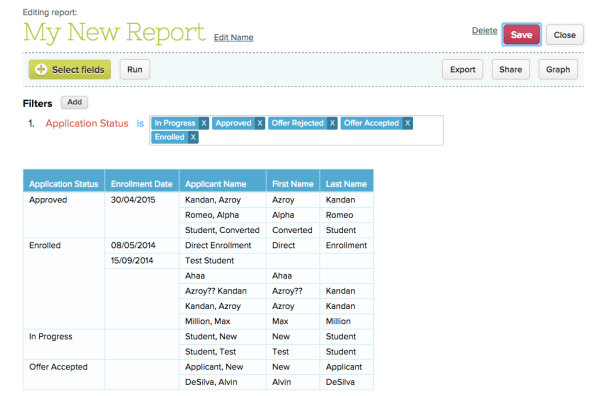
Task: Click the date 08/05/2014
Action: (133, 246)
